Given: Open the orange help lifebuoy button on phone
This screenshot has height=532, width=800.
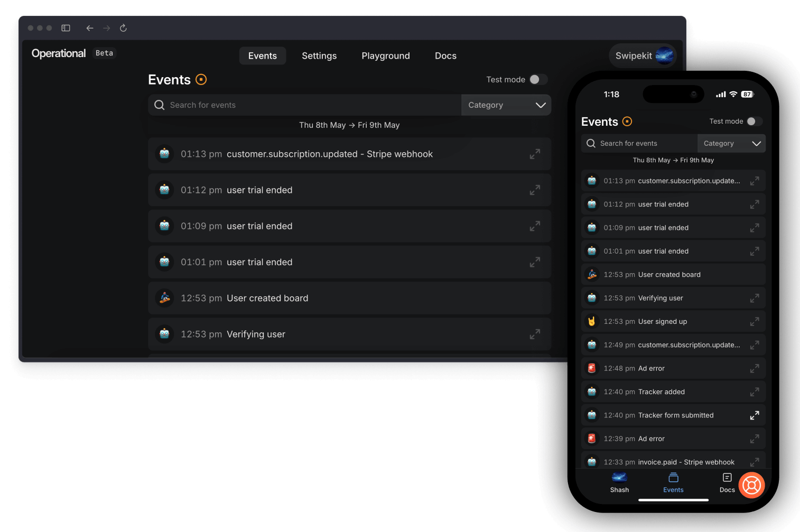Looking at the screenshot, I should pos(751,485).
